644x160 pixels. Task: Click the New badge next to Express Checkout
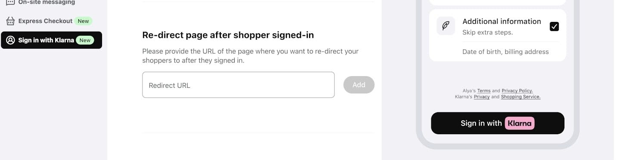click(83, 21)
